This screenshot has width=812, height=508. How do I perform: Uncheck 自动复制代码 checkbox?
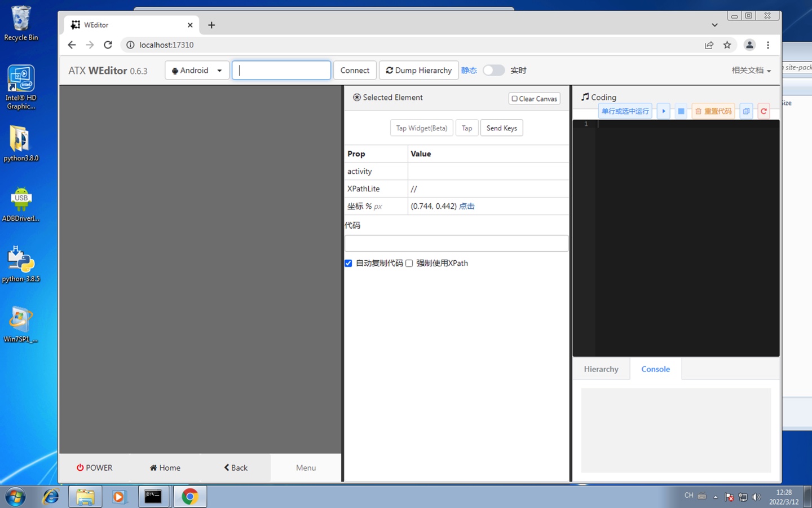click(348, 263)
